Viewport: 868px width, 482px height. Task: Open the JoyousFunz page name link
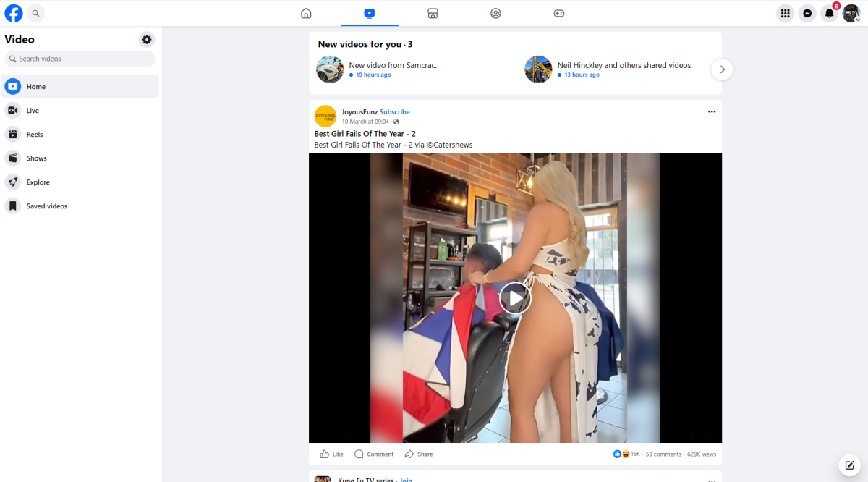[359, 112]
